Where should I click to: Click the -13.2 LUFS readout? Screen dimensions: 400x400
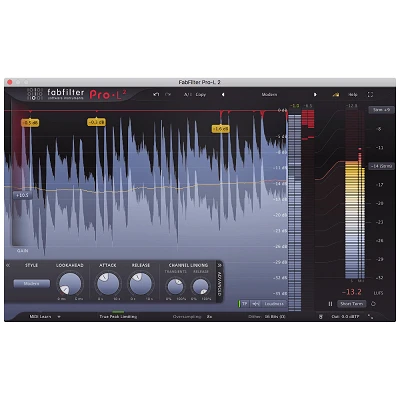(352, 292)
